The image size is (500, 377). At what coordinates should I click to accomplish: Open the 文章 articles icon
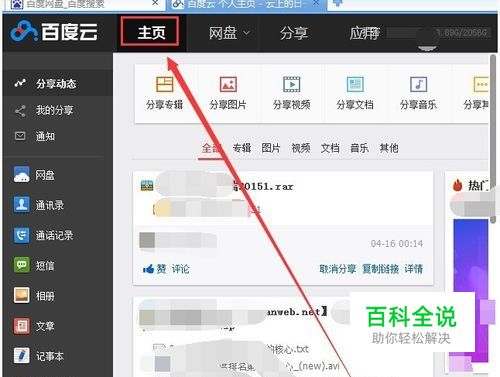coord(22,326)
